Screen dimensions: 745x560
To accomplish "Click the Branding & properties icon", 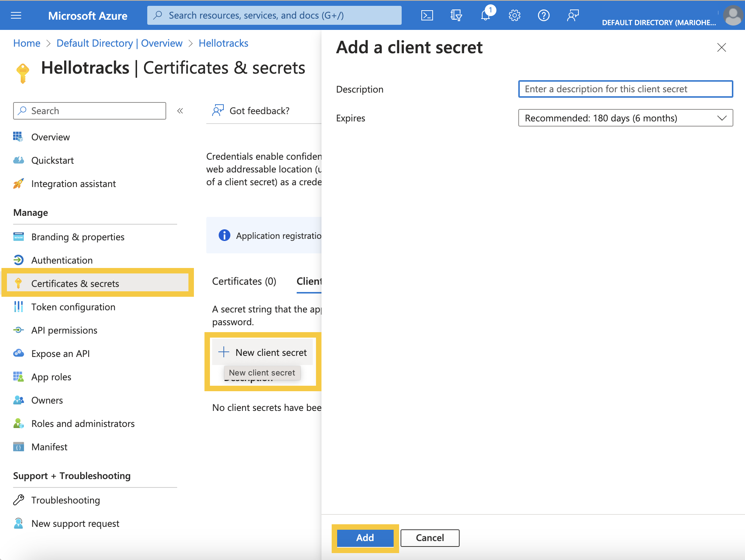I will pyautogui.click(x=18, y=237).
